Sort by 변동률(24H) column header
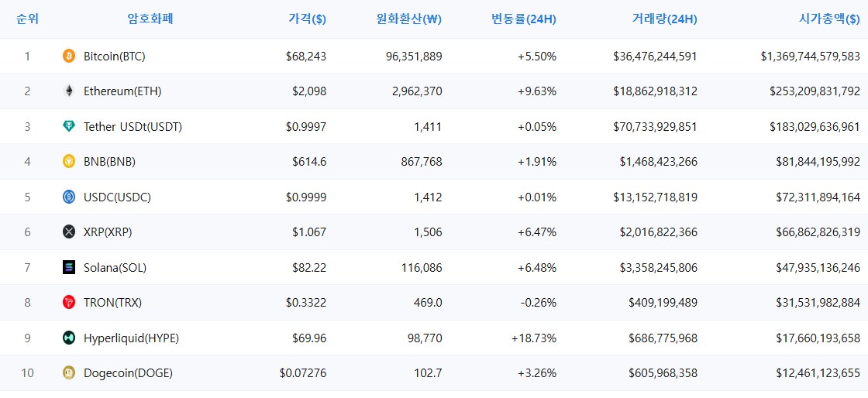868x398 pixels. point(524,19)
